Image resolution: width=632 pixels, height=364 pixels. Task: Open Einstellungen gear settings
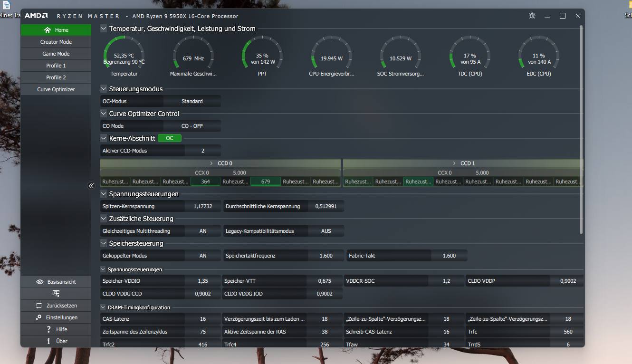[x=56, y=317]
